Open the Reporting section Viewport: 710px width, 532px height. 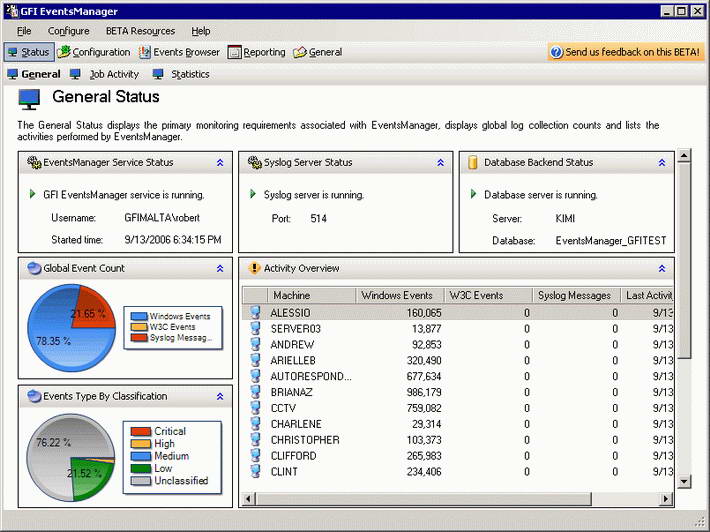[x=256, y=52]
